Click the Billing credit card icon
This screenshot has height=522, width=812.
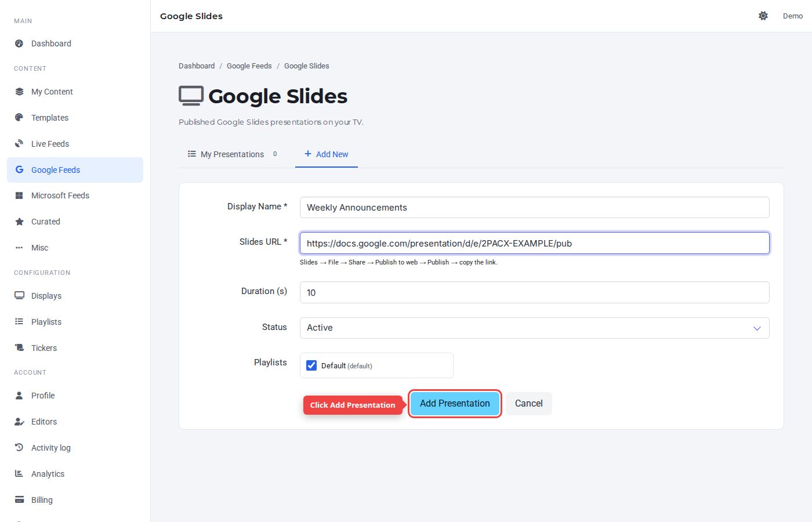tap(19, 500)
